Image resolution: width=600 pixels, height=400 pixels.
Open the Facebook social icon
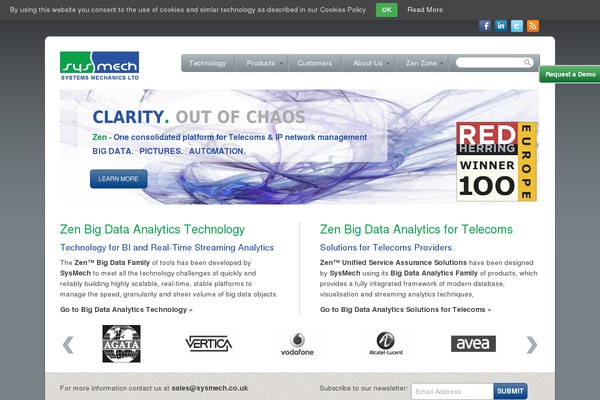click(x=485, y=26)
